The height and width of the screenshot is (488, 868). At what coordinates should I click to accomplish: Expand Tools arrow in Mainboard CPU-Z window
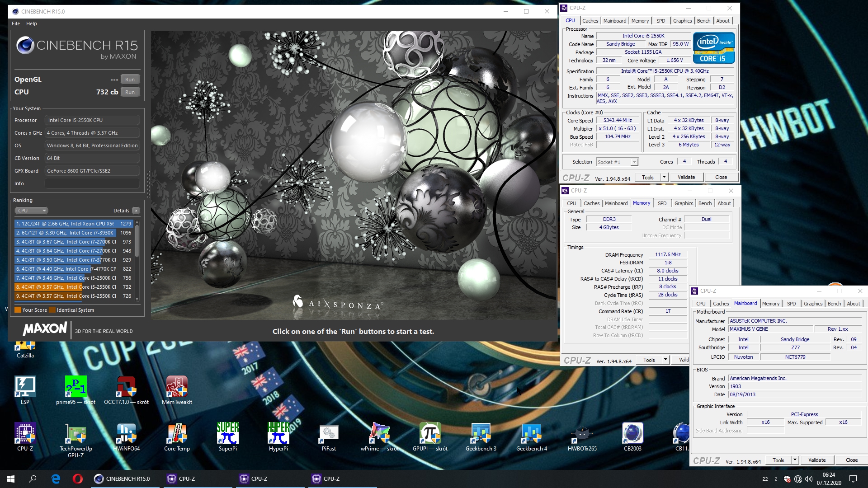795,460
